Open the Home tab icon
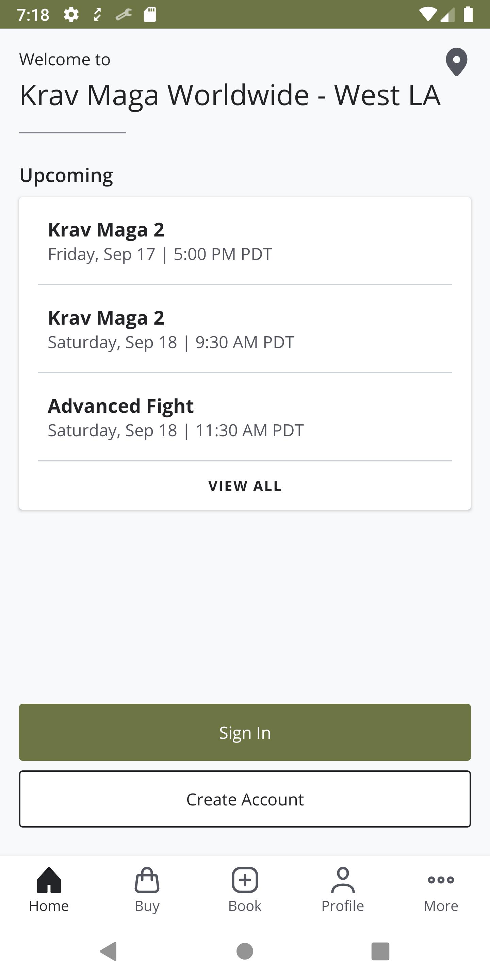Image resolution: width=490 pixels, height=980 pixels. [x=49, y=880]
